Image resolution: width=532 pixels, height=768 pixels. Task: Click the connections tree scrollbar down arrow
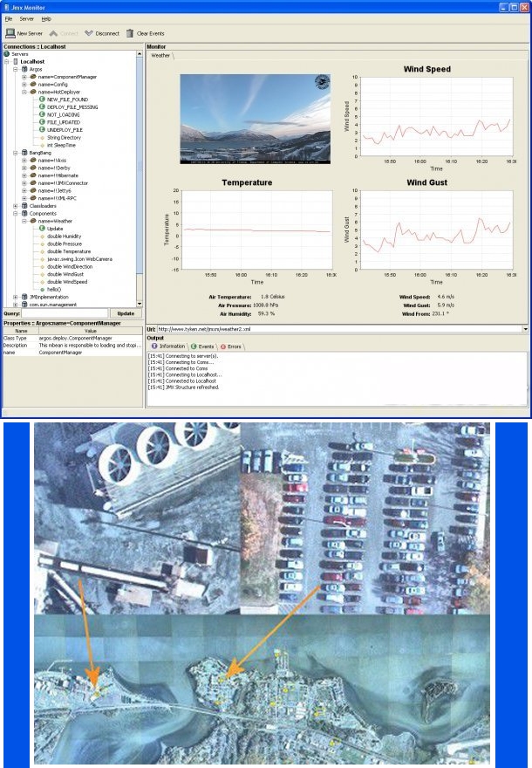[140, 304]
